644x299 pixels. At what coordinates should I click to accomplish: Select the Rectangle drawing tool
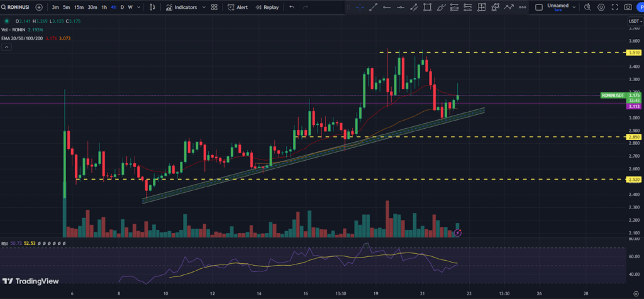point(428,7)
